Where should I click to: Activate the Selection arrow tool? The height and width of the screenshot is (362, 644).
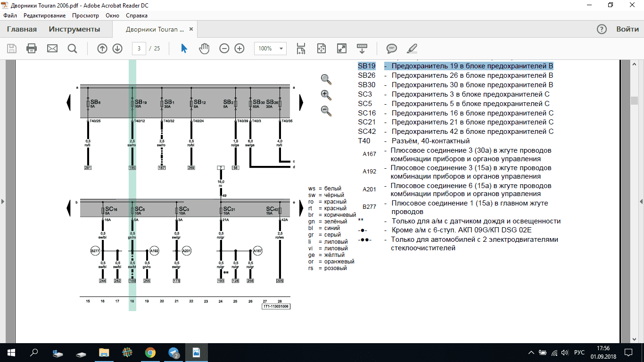point(184,48)
